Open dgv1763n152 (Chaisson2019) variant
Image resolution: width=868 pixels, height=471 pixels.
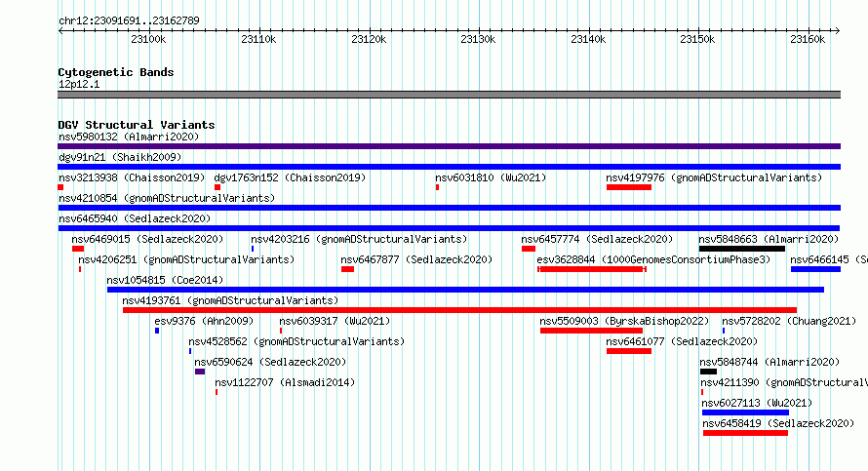point(290,177)
